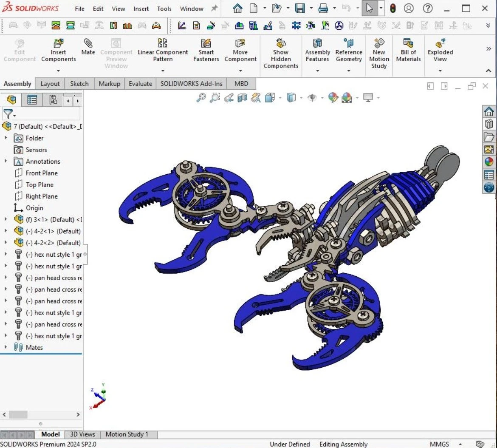Switch to the Evaluate tab
497x448 pixels.
tap(140, 84)
